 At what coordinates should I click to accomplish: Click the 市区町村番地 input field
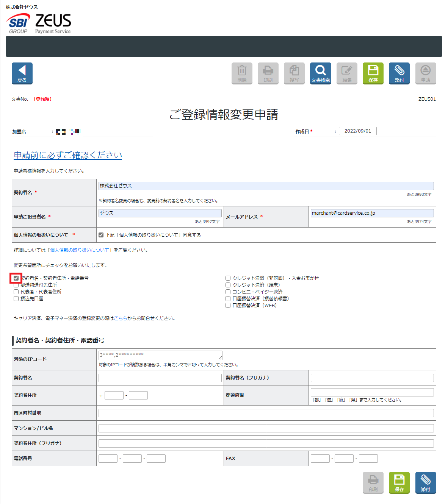pyautogui.click(x=266, y=413)
